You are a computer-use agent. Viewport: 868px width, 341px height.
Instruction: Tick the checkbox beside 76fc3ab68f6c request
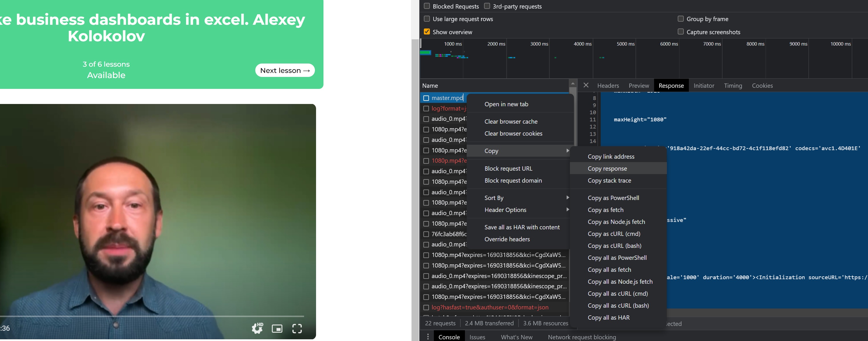(426, 234)
